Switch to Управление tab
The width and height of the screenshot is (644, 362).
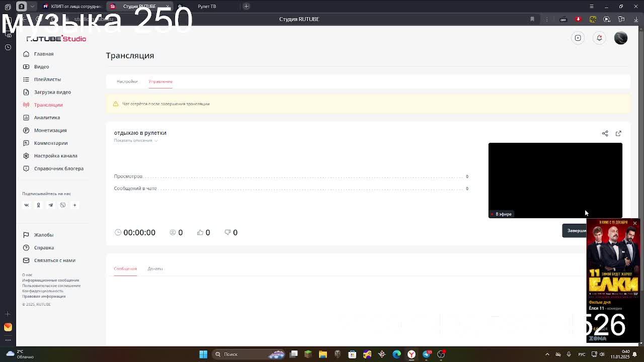tap(160, 81)
